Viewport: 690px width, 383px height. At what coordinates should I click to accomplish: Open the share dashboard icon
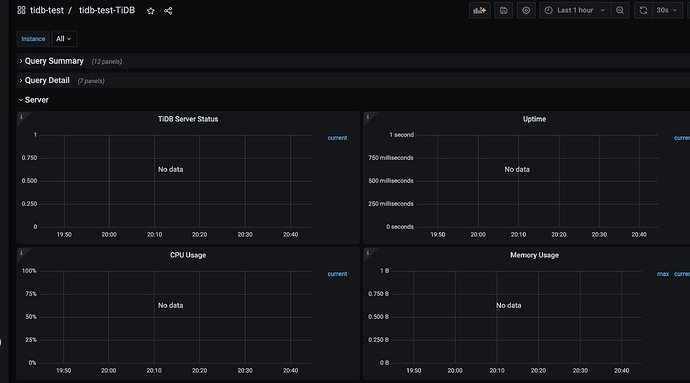168,11
